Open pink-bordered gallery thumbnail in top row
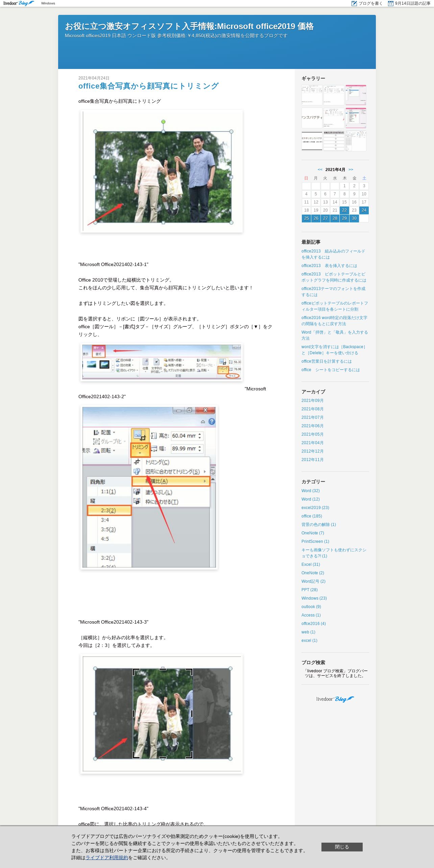 356,95
